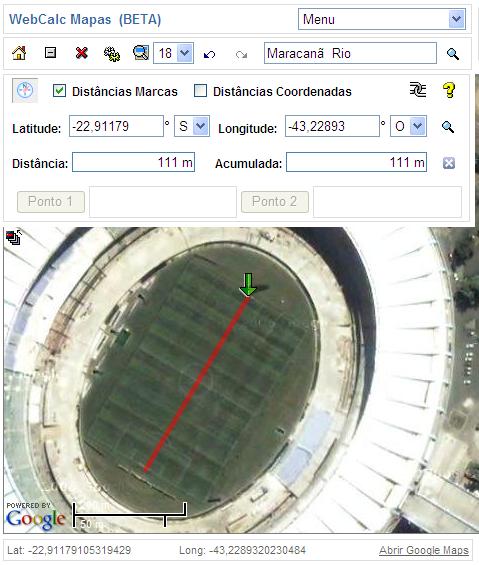Click the Longitude input field
Screen dimensions: 479x565
[332, 126]
